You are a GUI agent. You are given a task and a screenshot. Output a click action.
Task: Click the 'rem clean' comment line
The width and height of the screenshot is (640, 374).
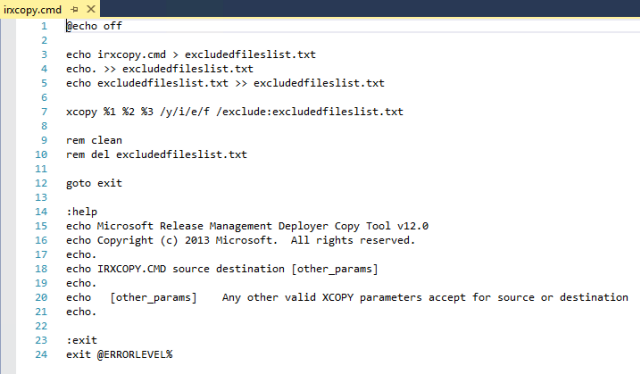(94, 140)
